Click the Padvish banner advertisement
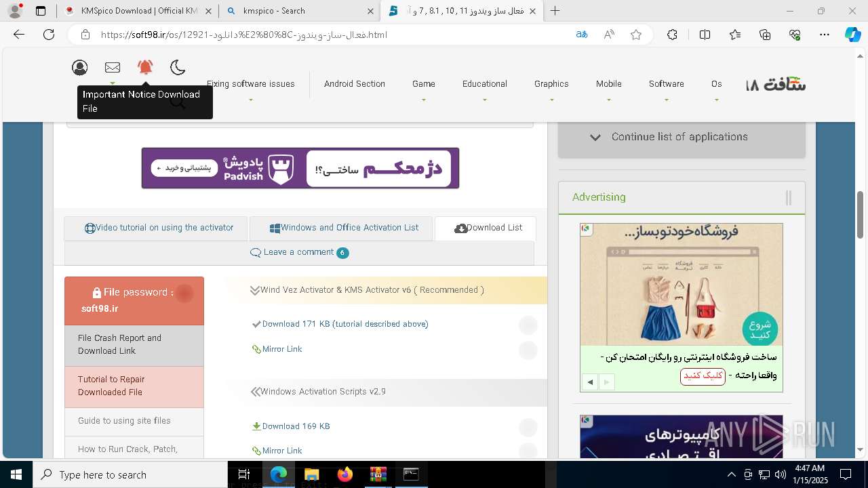This screenshot has height=488, width=868. click(300, 168)
